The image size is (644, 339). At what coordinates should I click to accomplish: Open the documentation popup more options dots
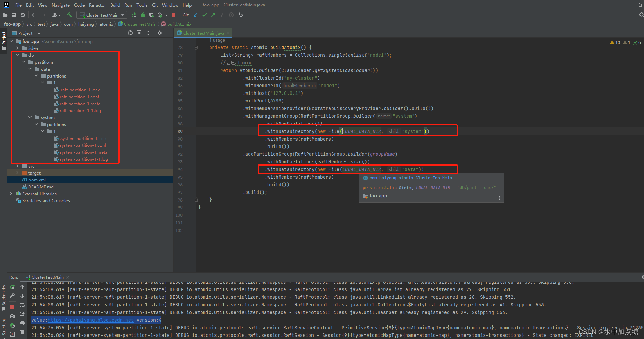pos(499,198)
